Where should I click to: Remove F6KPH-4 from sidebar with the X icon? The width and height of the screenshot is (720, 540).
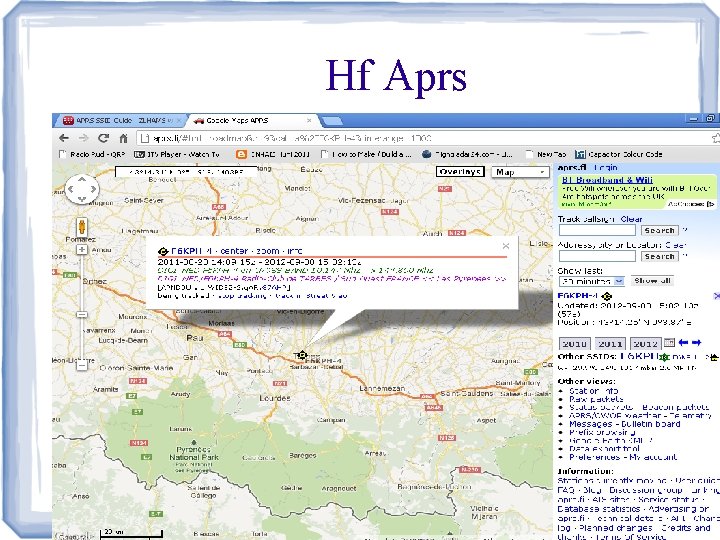click(716, 296)
